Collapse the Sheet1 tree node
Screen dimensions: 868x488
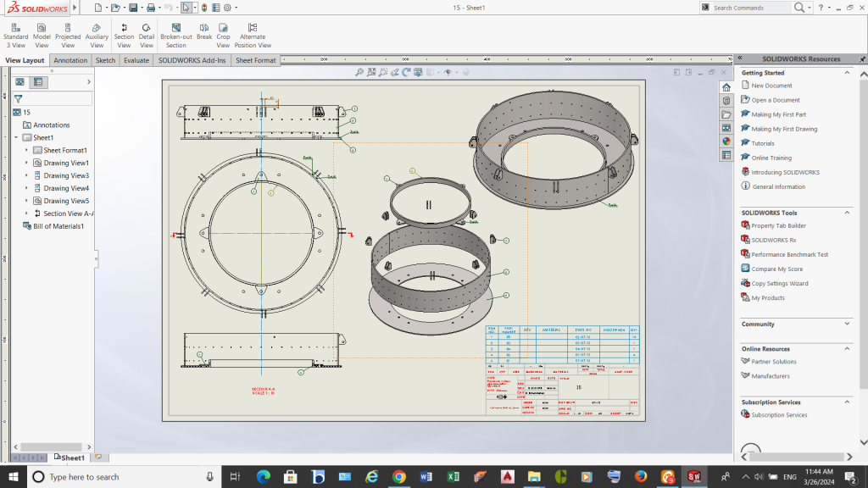tap(16, 137)
